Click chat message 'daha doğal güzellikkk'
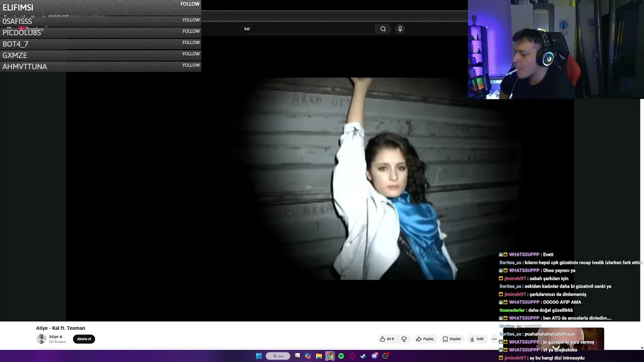This screenshot has width=644, height=362. pyautogui.click(x=550, y=310)
